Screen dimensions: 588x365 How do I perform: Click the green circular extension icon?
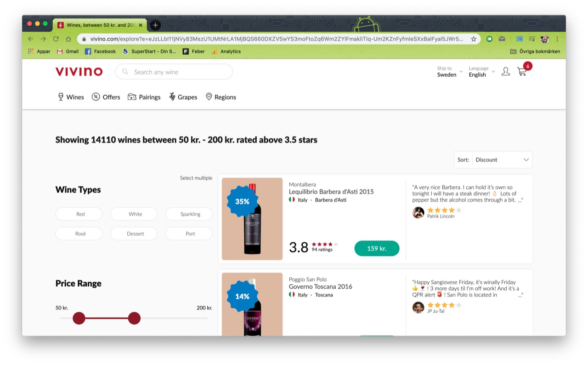[490, 39]
